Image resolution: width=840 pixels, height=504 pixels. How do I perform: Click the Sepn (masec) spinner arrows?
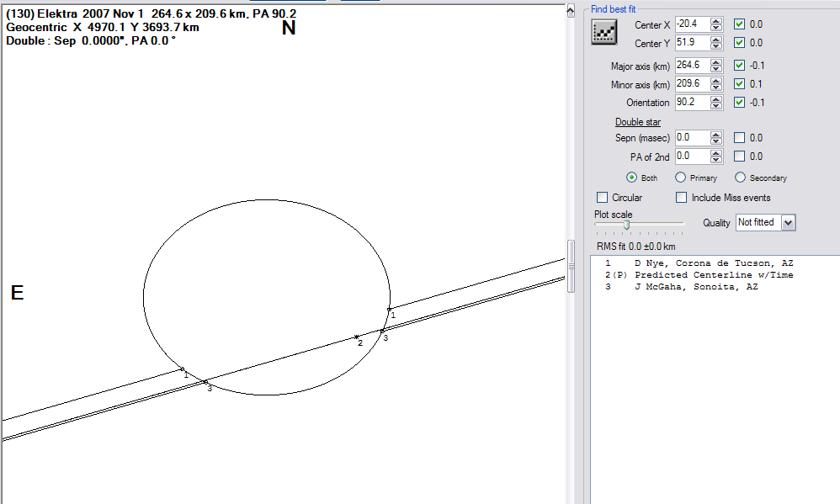(x=716, y=138)
